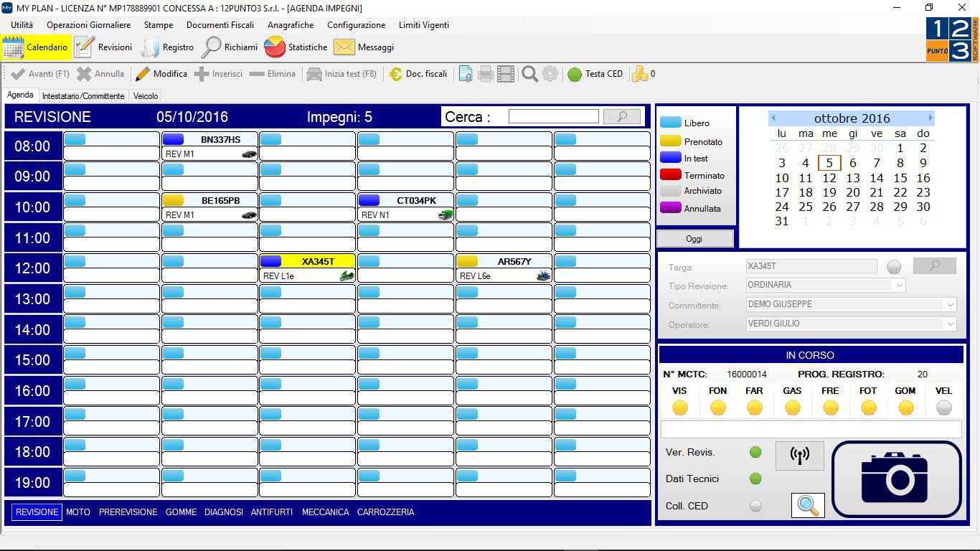Click the Terminato red legend swatch
Image resolution: width=980 pixels, height=551 pixels.
point(671,175)
